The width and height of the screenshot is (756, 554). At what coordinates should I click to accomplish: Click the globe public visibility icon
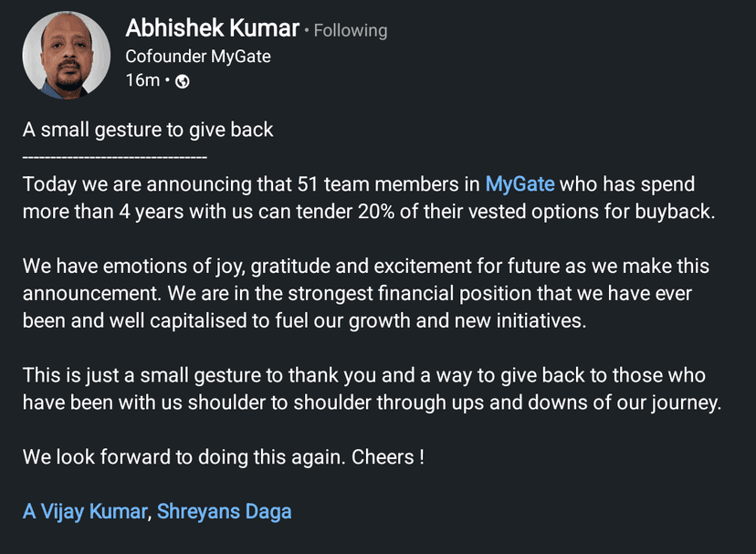tap(182, 81)
